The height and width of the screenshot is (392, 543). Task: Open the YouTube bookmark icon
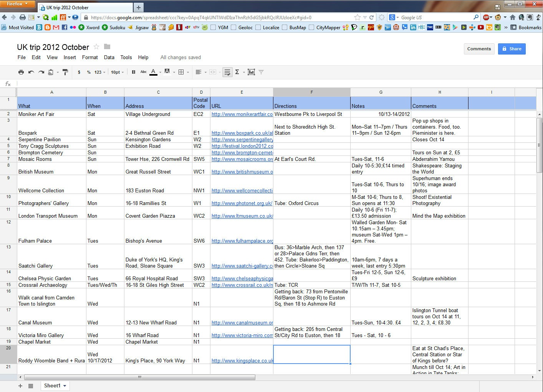(x=481, y=27)
